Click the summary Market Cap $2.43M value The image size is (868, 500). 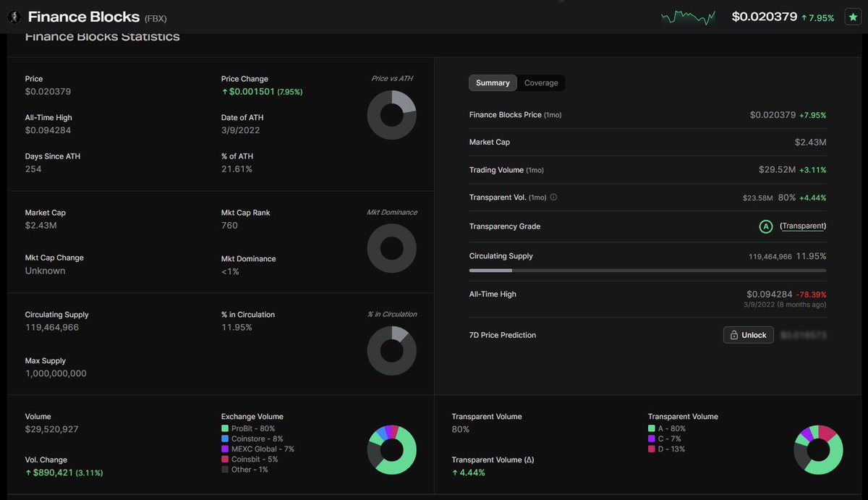810,142
